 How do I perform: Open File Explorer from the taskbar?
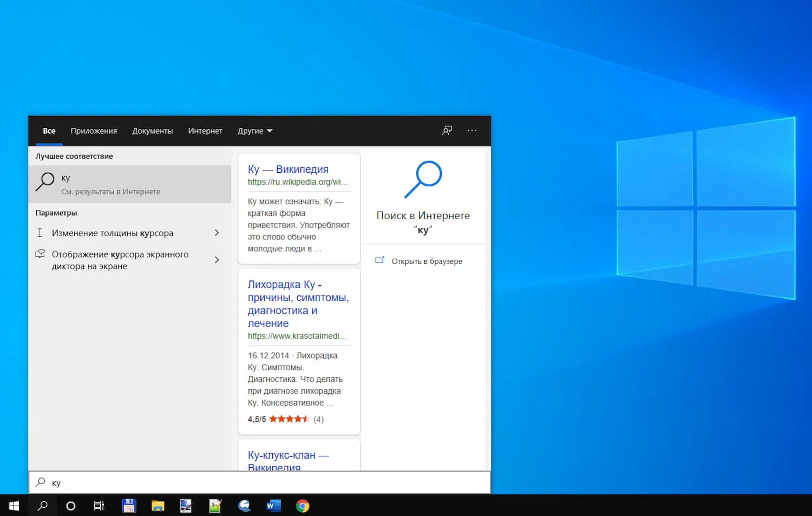pos(158,506)
